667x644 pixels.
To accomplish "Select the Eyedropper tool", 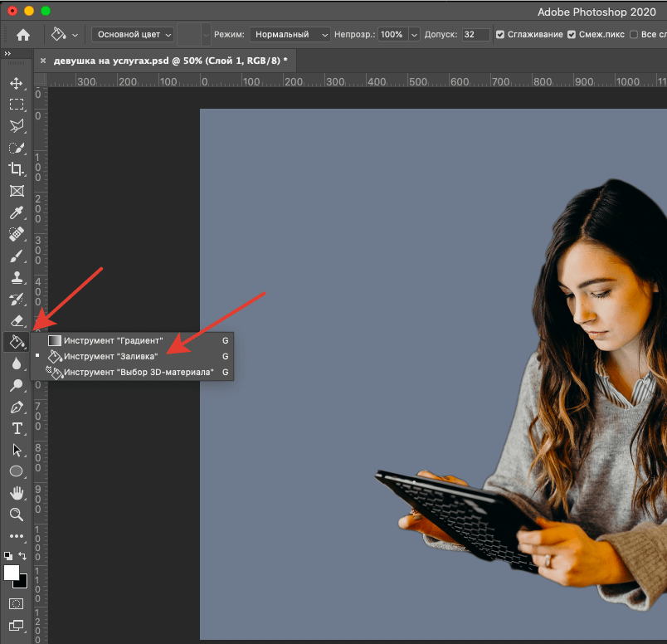I will [16, 212].
